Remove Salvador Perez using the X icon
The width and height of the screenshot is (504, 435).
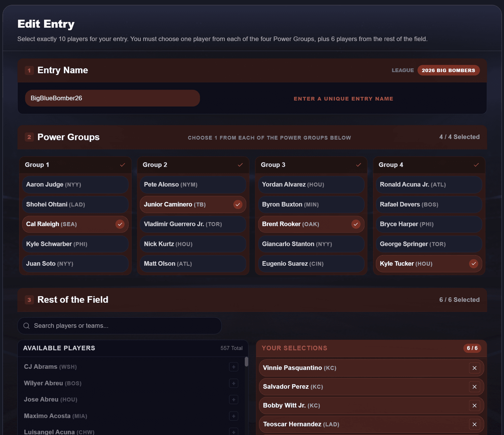[474, 387]
